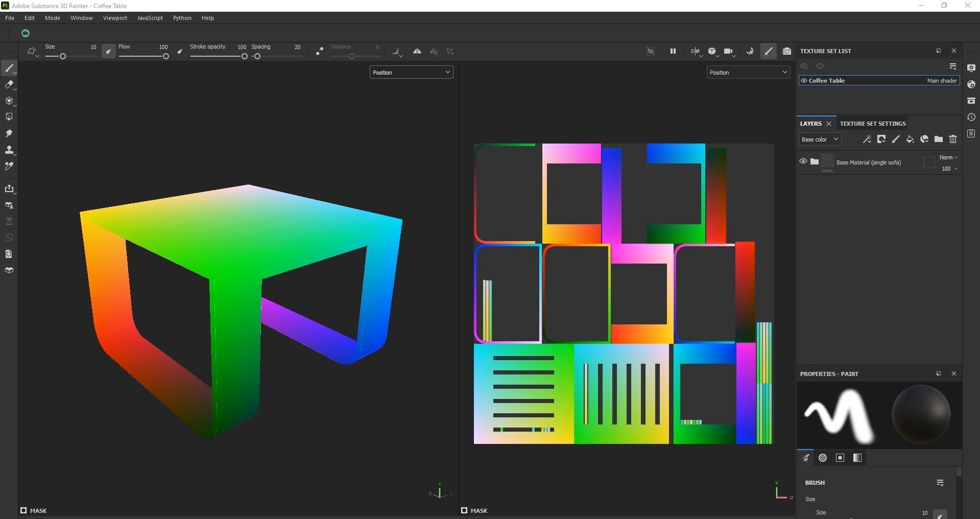Screen dimensions: 980x519
Task: Open the Export textures icon in left toolbar
Action: tap(9, 189)
